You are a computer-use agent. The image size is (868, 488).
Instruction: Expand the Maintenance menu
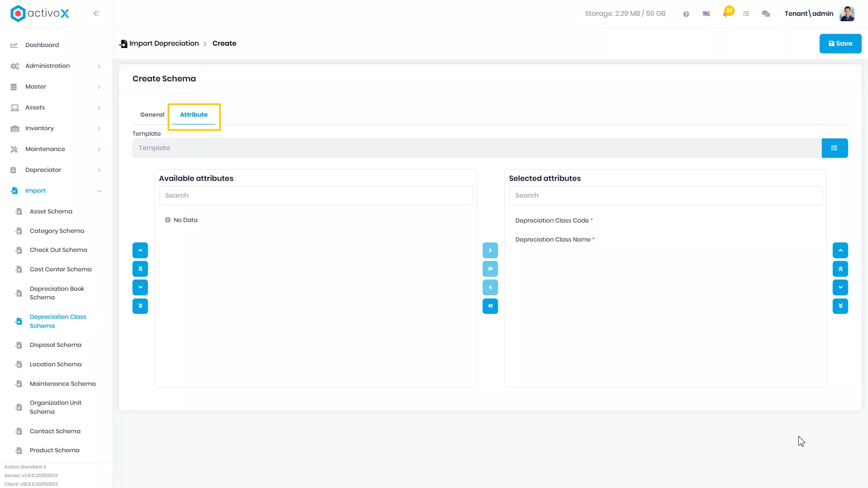(56, 149)
